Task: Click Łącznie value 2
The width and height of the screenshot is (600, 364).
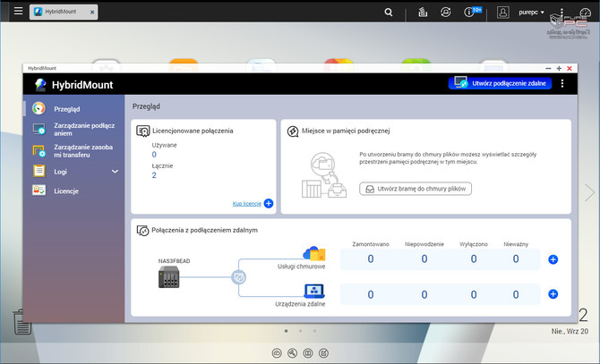Action: [154, 175]
